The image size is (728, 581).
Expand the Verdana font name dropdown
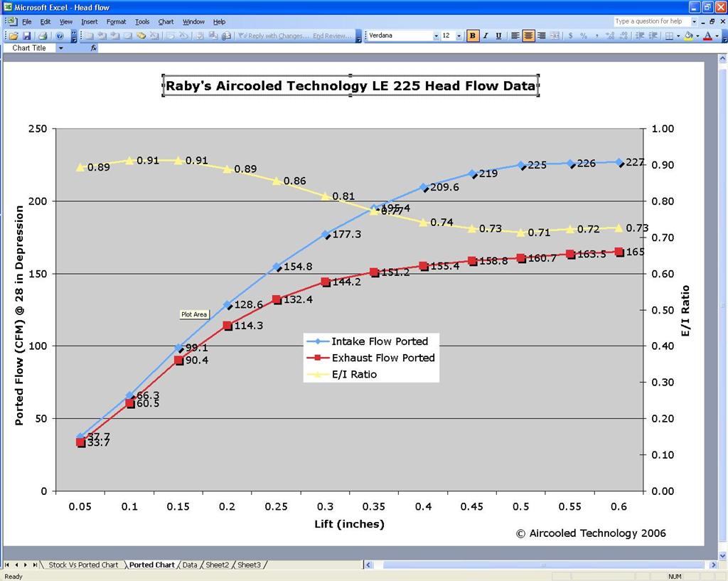coord(436,36)
